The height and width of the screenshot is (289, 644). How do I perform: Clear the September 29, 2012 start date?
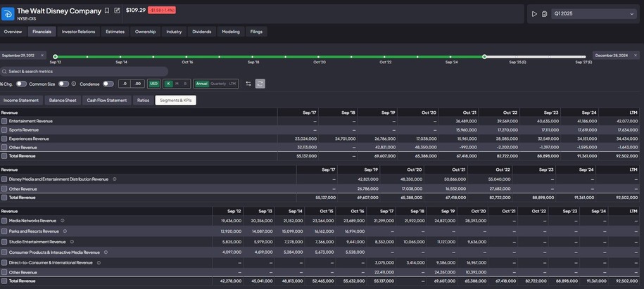(42, 55)
